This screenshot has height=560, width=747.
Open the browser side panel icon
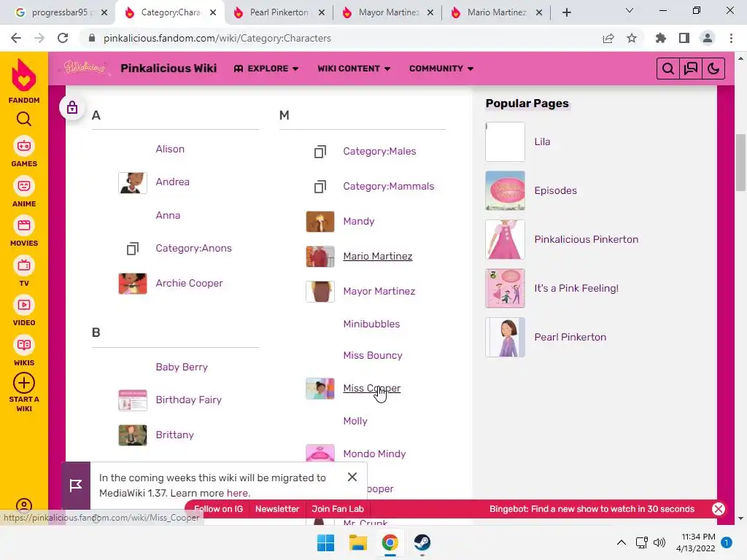coord(684,38)
